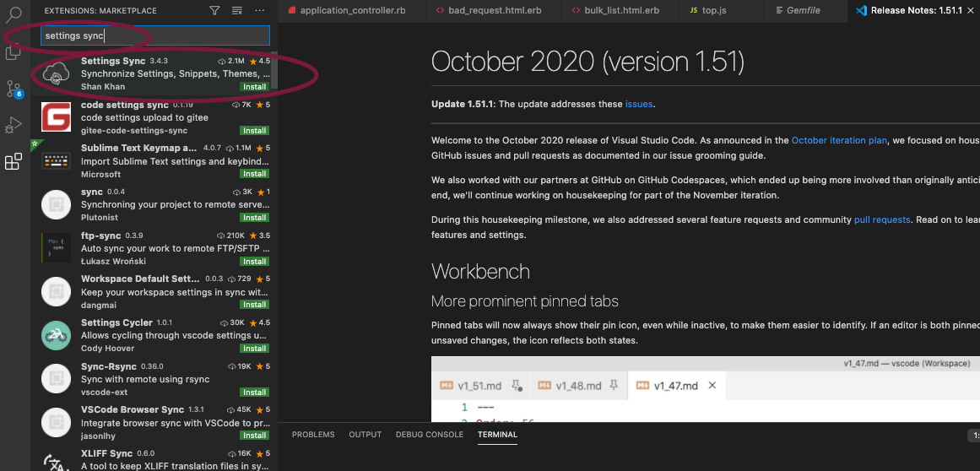Viewport: 980px width, 471px height.
Task: Click the terminal selector dropdown showing 1:
Action: coord(974,435)
